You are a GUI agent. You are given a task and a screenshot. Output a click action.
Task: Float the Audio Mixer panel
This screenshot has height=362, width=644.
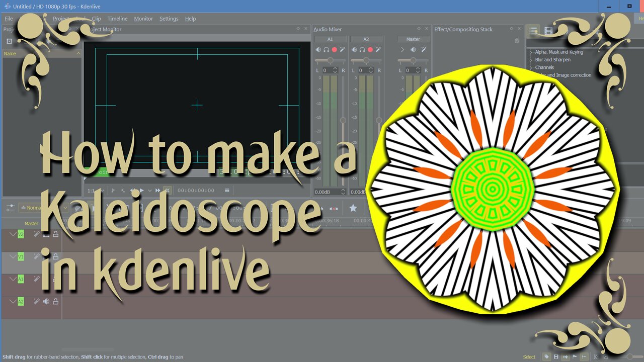pyautogui.click(x=419, y=29)
